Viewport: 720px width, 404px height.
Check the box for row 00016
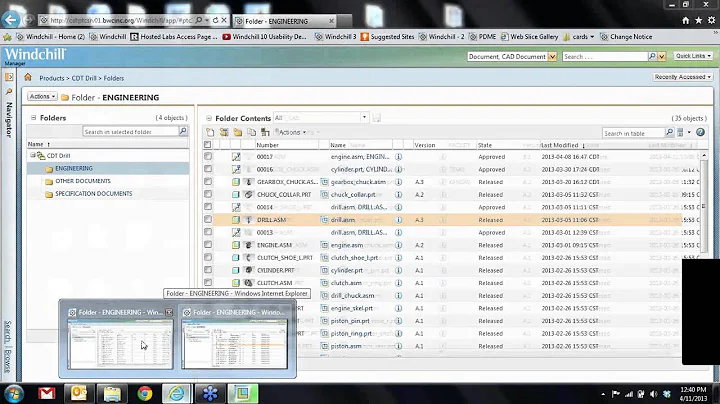pos(208,169)
